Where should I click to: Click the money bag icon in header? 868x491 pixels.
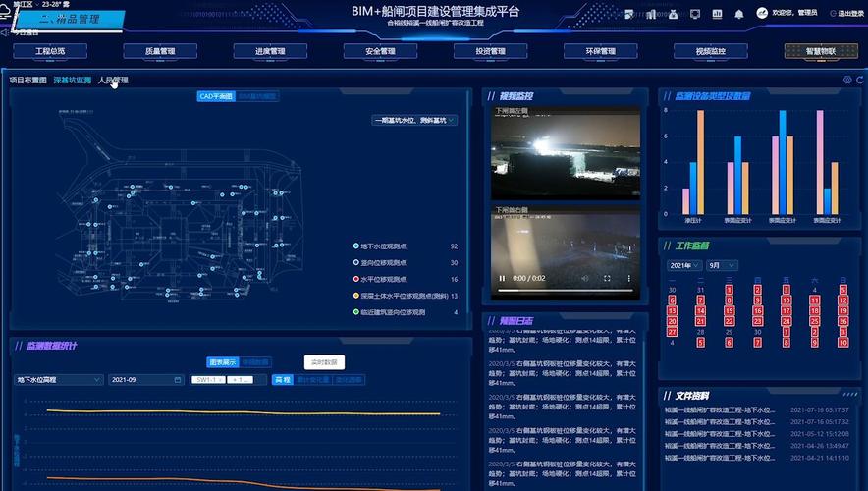pyautogui.click(x=674, y=14)
